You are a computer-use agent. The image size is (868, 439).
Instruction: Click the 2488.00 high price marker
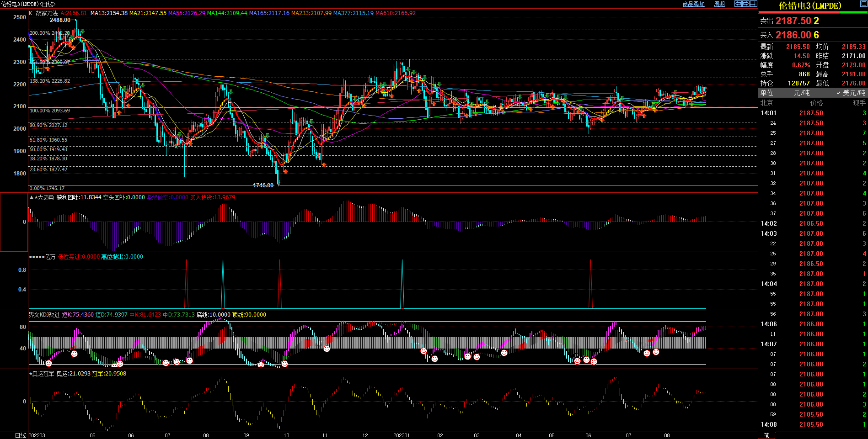(60, 20)
